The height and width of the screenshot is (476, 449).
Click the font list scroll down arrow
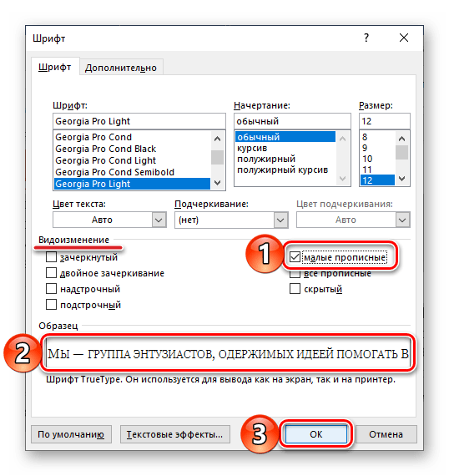point(217,182)
